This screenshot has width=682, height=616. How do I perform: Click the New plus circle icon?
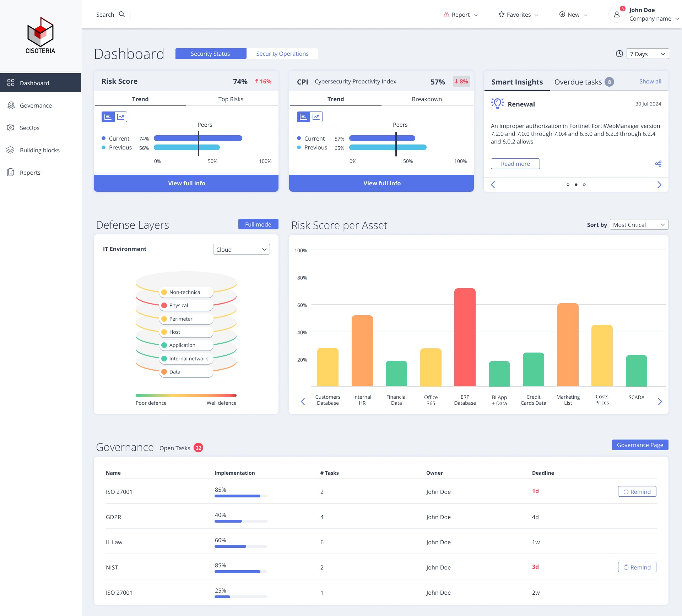(562, 14)
